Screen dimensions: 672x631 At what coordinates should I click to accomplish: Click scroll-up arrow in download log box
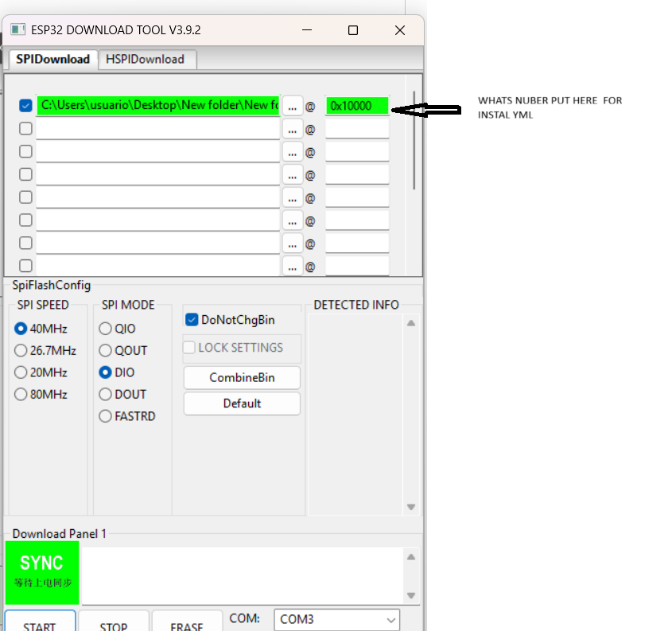411,557
